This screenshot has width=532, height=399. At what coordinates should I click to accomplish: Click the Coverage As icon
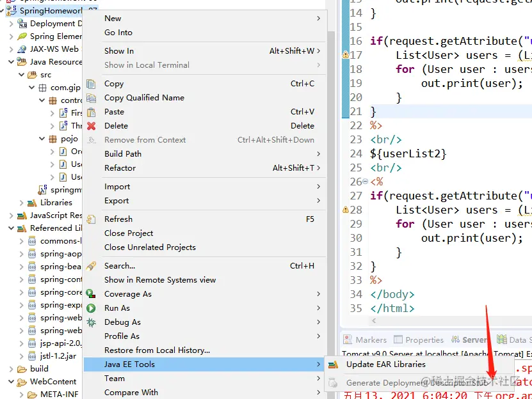(91, 294)
